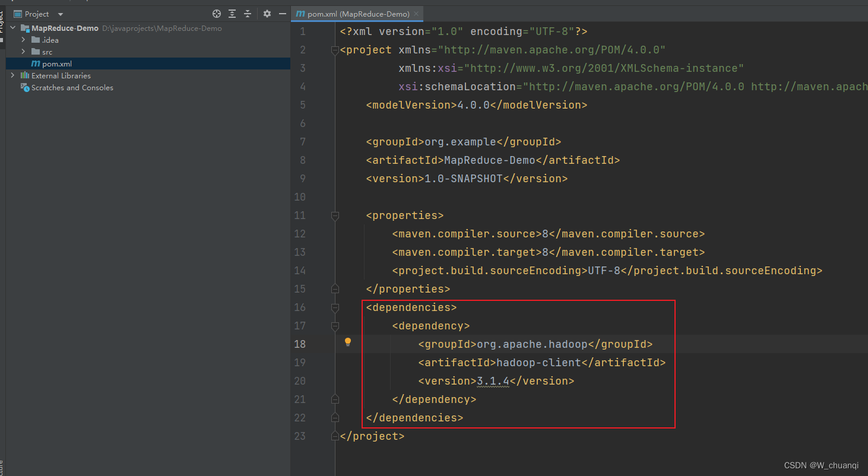Image resolution: width=868 pixels, height=476 pixels.
Task: Click MapReduce-Demo artifactId value on line 8
Action: click(x=490, y=160)
